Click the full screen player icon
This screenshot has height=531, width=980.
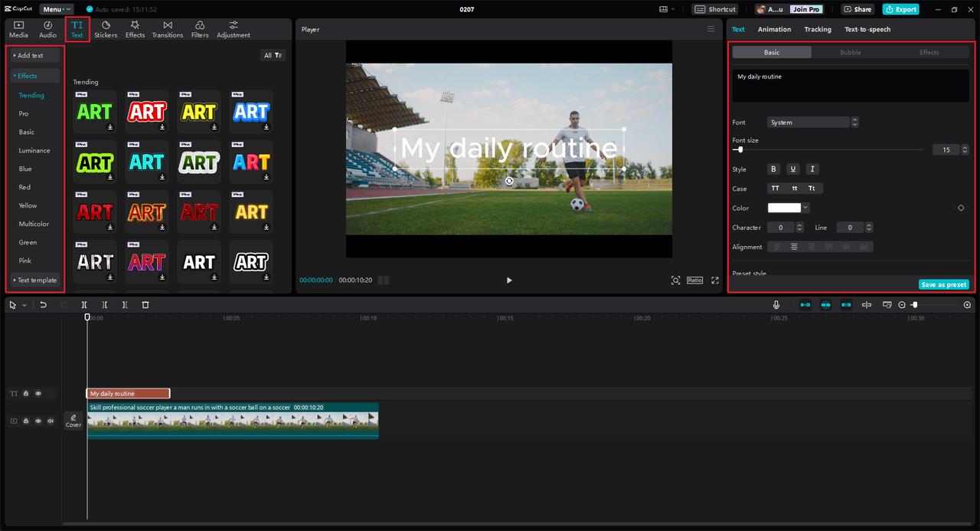(x=715, y=280)
